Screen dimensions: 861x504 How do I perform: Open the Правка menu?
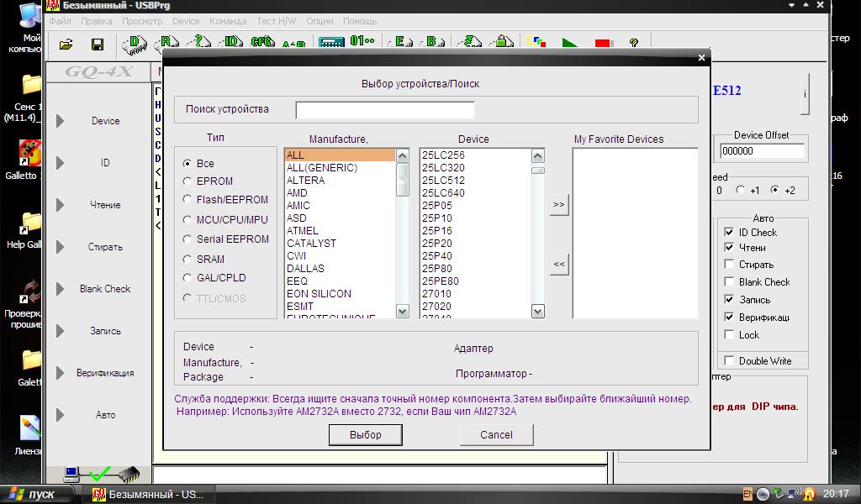tap(97, 21)
